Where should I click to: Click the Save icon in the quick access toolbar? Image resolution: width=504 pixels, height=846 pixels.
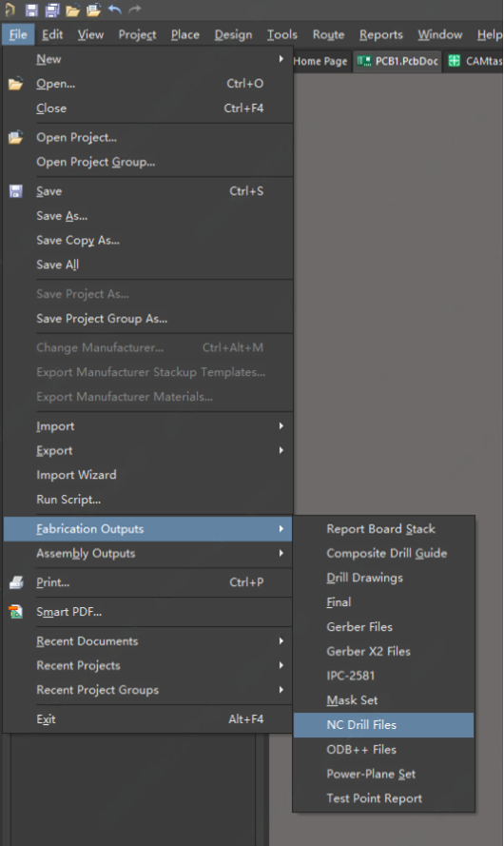click(31, 10)
